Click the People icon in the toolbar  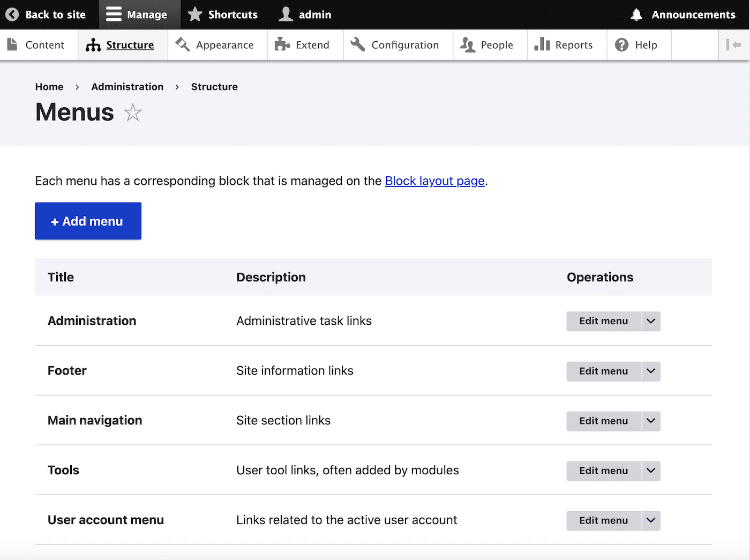click(x=468, y=45)
